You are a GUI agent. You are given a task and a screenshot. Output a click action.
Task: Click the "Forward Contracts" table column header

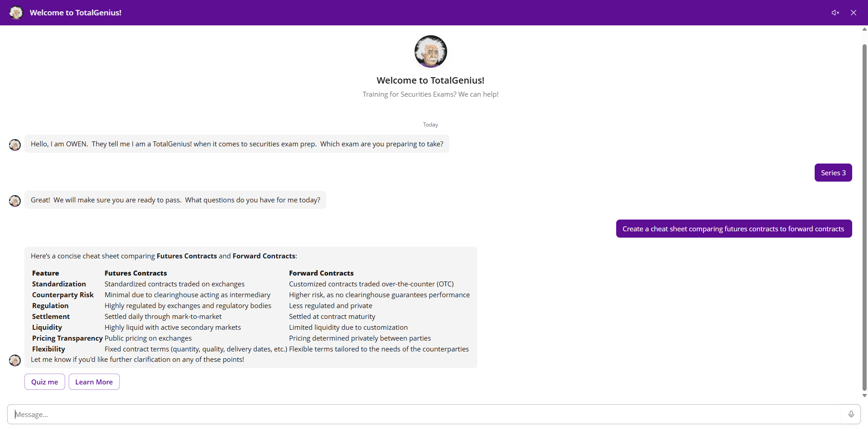coord(321,273)
